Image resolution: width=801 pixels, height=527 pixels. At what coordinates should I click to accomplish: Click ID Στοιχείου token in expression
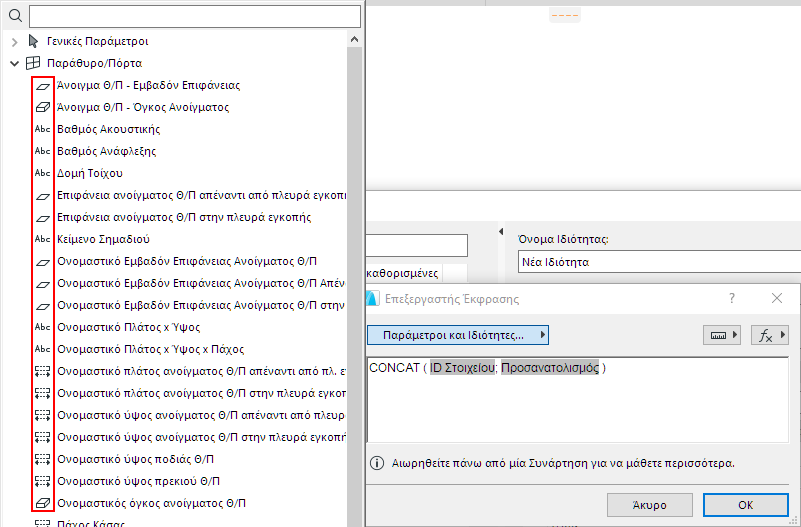[x=462, y=368]
